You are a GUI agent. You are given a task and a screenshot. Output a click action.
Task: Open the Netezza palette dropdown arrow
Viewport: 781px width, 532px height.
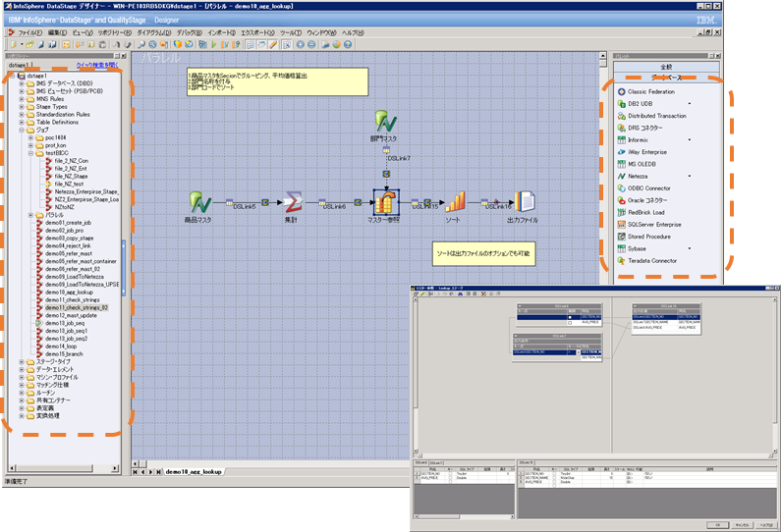click(690, 176)
